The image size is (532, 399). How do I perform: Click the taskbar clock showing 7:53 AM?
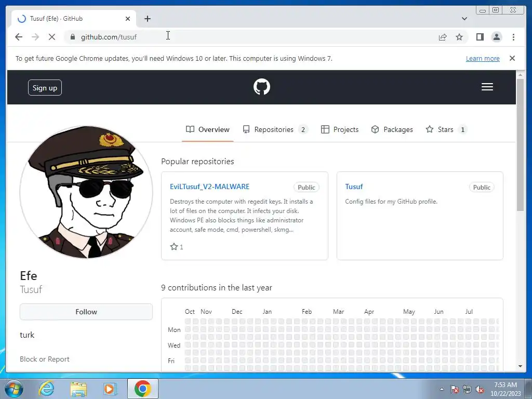pyautogui.click(x=506, y=389)
